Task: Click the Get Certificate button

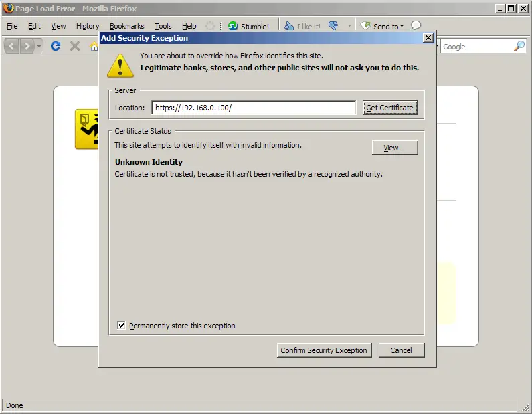Action: tap(390, 108)
